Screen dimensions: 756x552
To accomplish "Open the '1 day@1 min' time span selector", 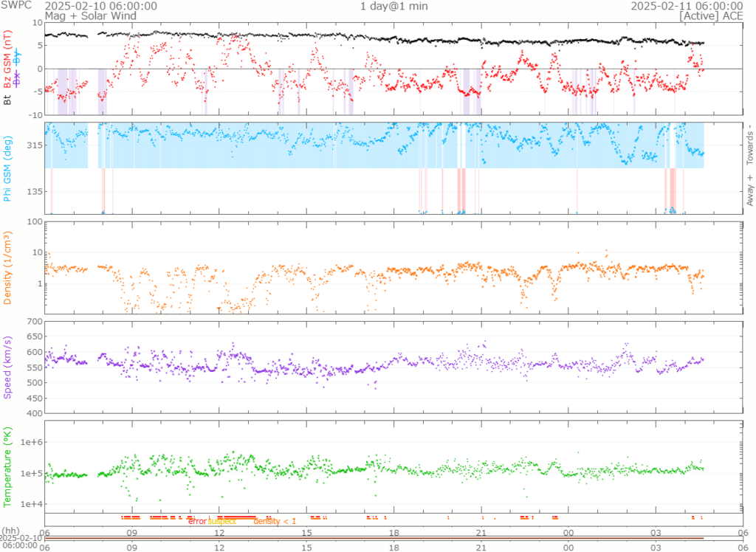I will coord(391,6).
